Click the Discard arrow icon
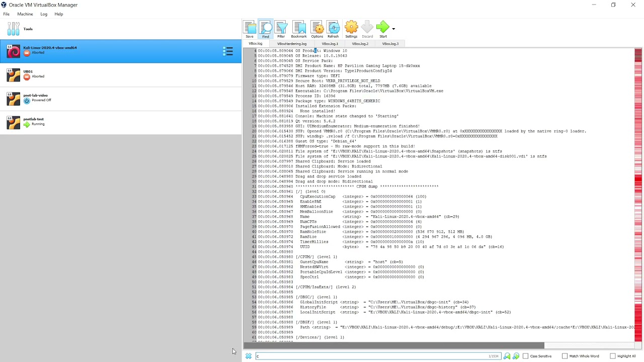Image resolution: width=644 pixels, height=362 pixels. 367,29
